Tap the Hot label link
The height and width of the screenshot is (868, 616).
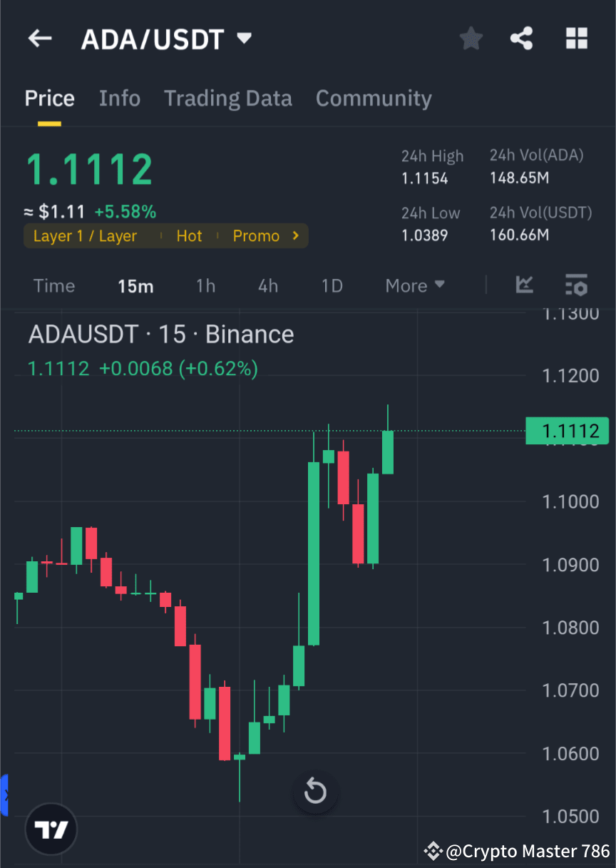coord(189,235)
